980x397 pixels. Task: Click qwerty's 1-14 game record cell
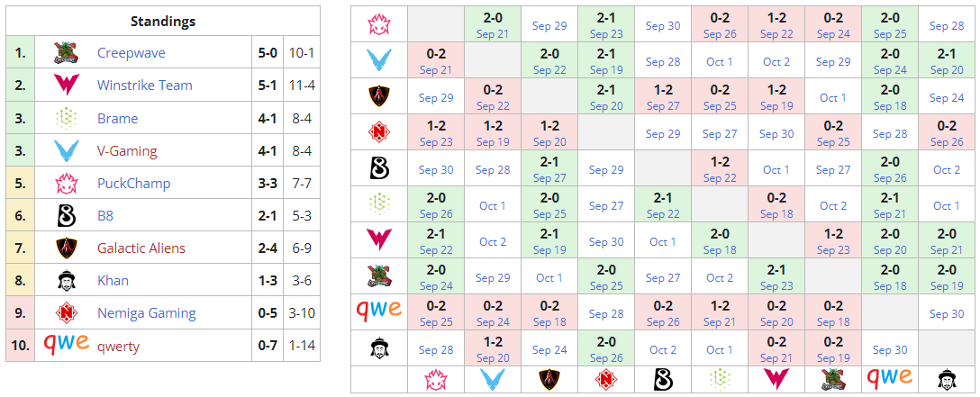[301, 346]
